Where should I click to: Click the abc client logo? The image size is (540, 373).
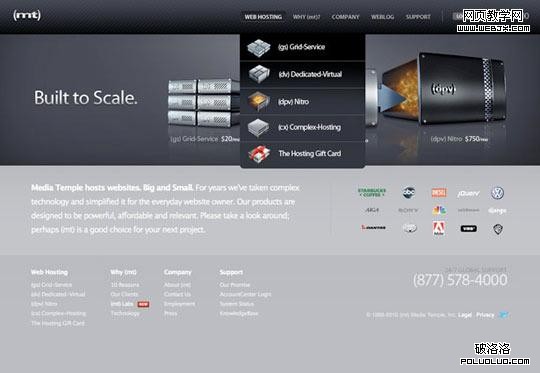coord(409,193)
